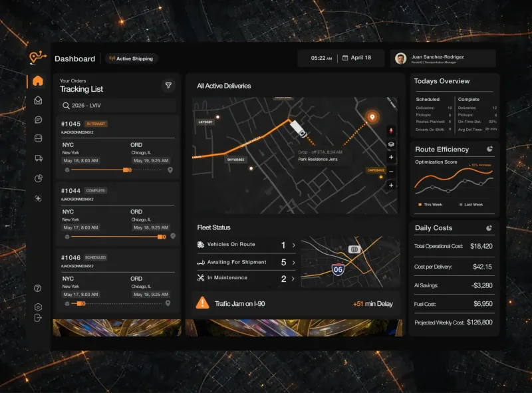This screenshot has height=393, width=532.
Task: Click the Fuel Cost $6,950 value
Action: [x=483, y=304]
